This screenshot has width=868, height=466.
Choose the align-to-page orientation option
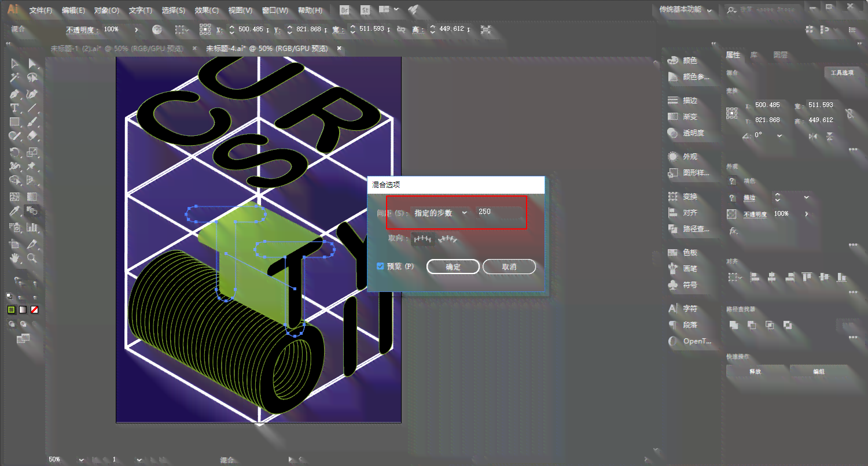[424, 238]
